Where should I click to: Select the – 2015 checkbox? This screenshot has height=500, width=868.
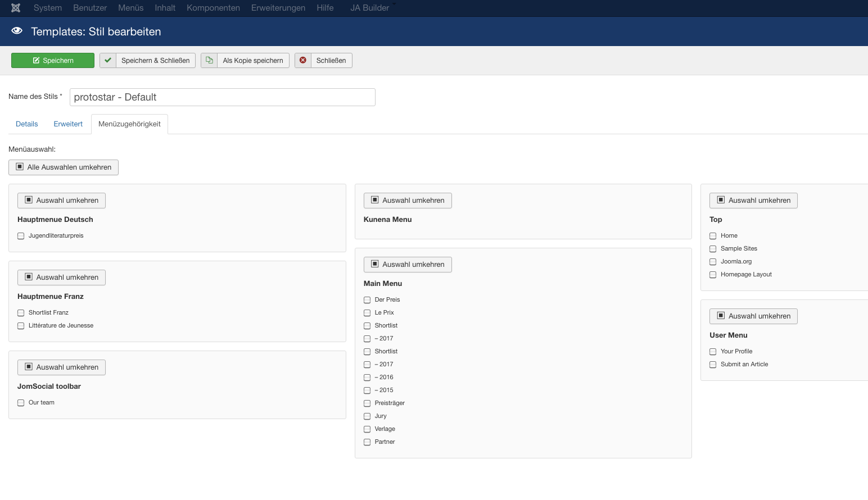click(367, 390)
